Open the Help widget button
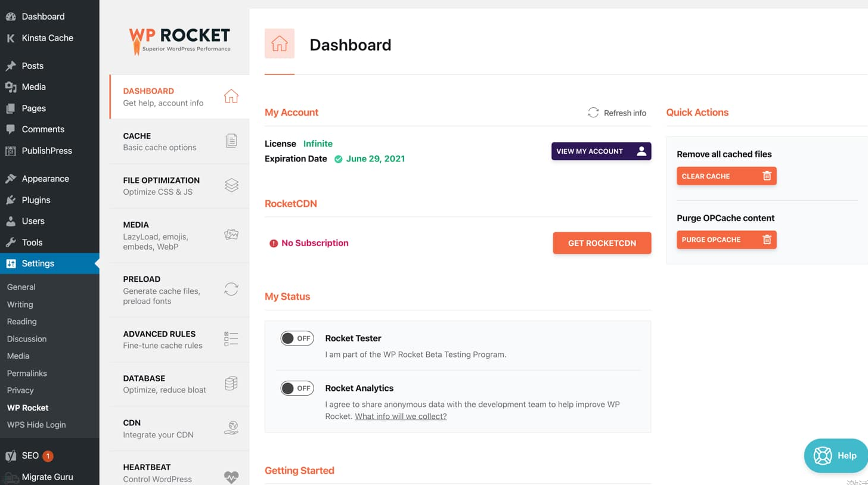This screenshot has height=485, width=868. (836, 456)
